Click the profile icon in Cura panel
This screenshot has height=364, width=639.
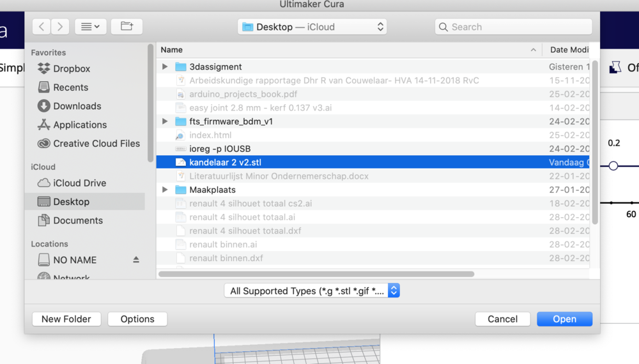click(615, 67)
